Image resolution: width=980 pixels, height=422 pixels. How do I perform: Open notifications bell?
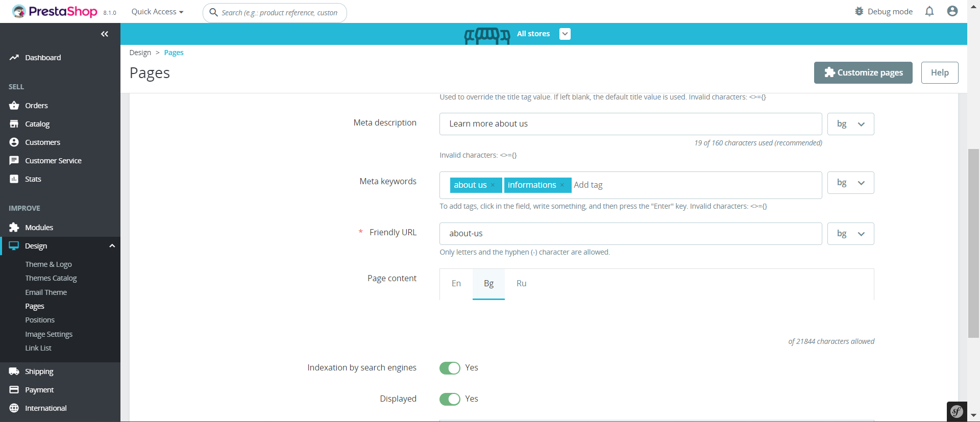[x=929, y=11]
